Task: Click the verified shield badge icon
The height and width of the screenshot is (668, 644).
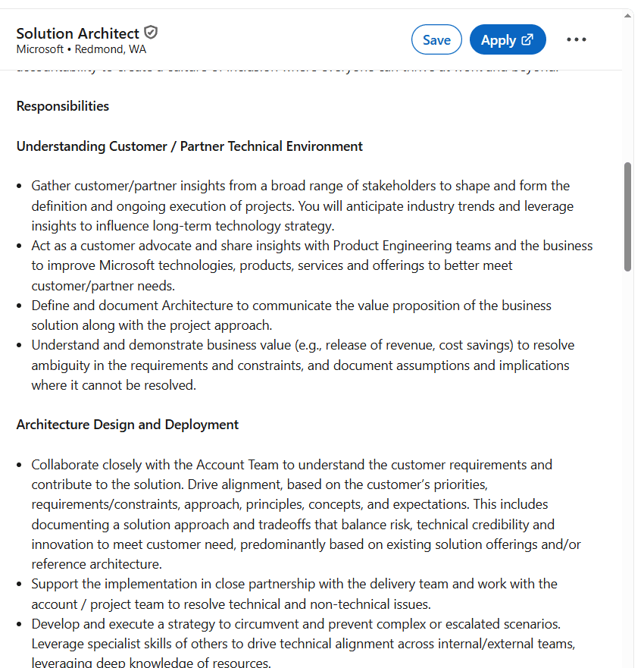Action: [152, 33]
